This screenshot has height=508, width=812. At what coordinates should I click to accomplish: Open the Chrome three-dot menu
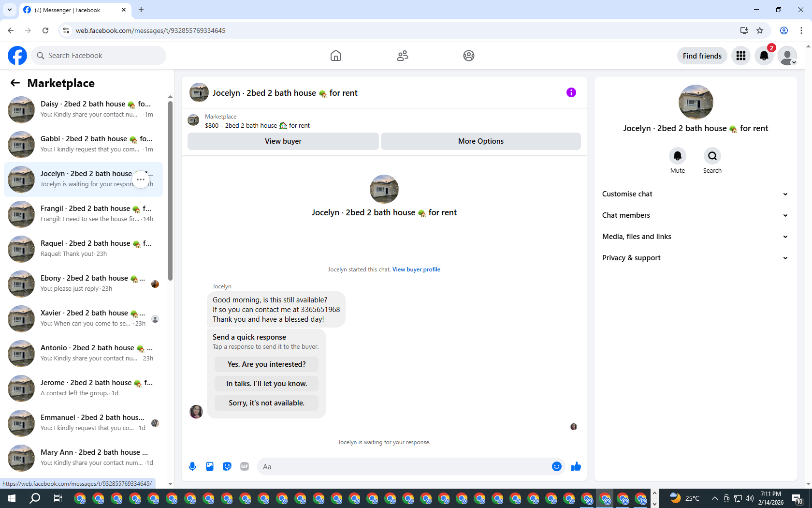pos(801,30)
